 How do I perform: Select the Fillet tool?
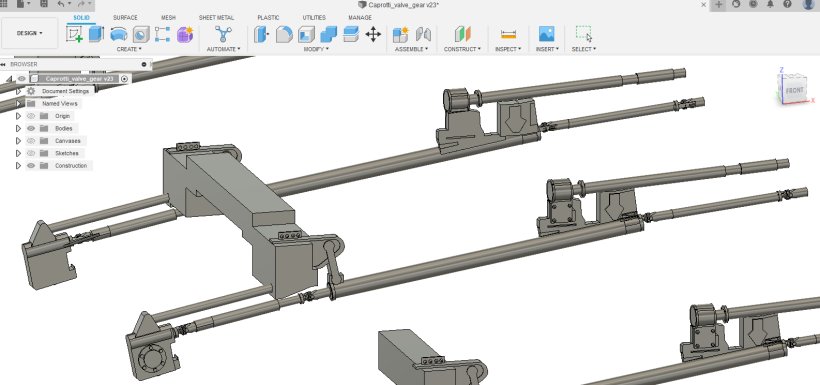point(284,35)
